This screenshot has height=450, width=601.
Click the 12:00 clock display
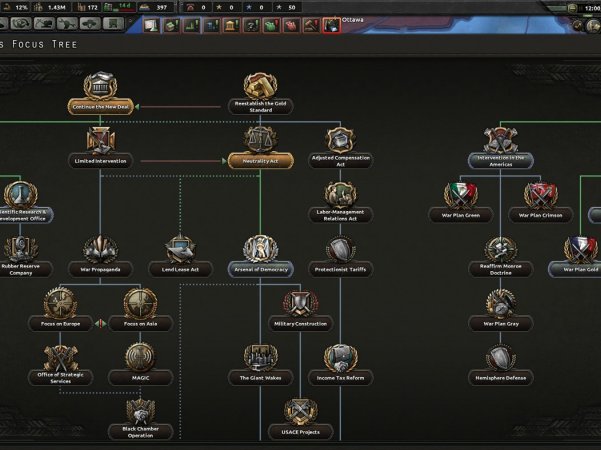tap(593, 8)
